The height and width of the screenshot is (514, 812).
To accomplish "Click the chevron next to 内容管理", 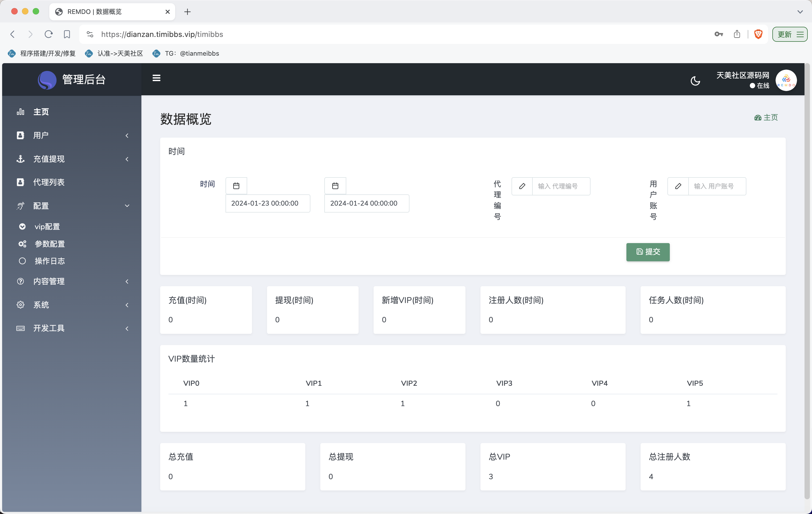I will point(127,281).
